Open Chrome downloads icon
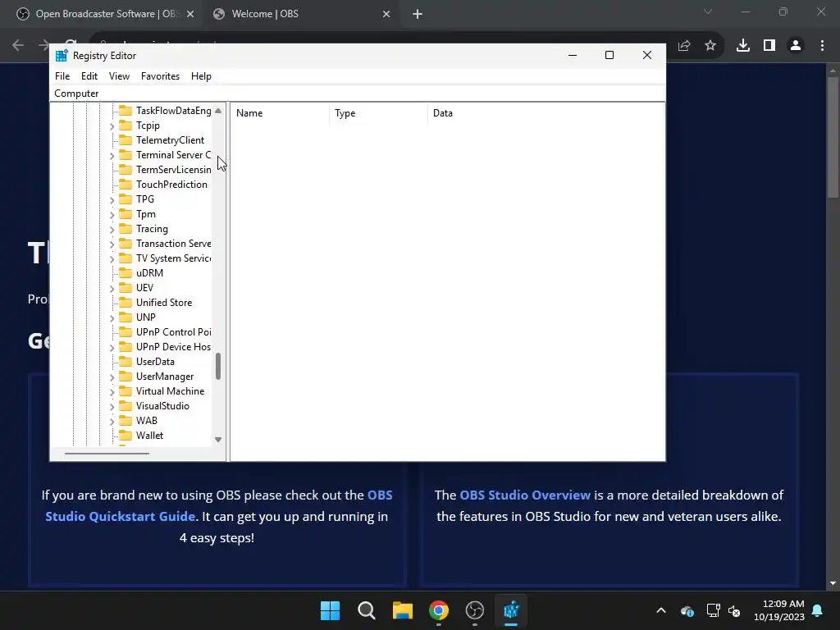 coord(743,46)
